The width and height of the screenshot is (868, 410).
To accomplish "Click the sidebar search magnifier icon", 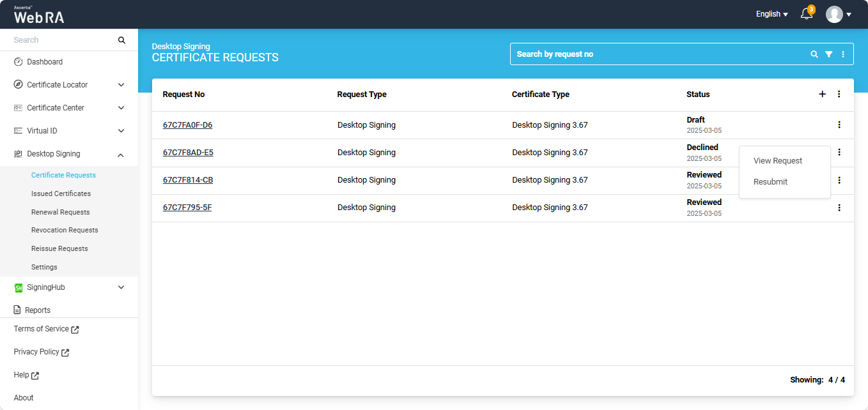I will click(x=121, y=40).
